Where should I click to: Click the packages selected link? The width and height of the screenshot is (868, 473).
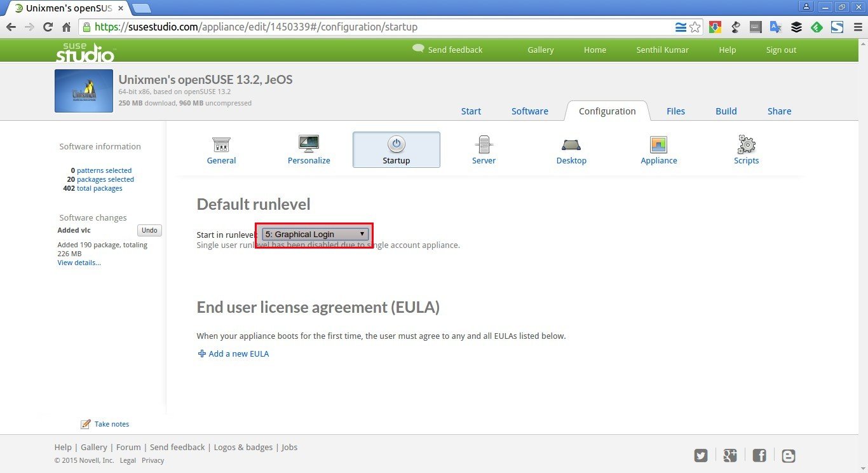click(x=105, y=179)
